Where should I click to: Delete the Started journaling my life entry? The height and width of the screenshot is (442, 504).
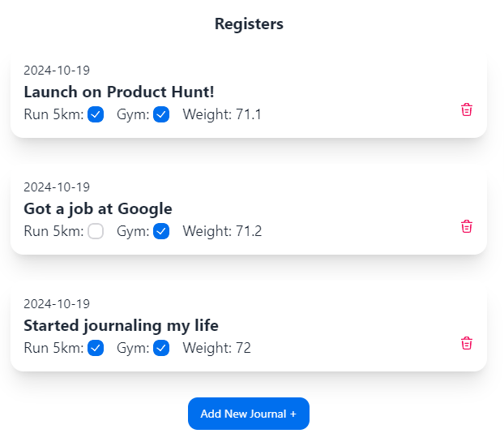(467, 343)
